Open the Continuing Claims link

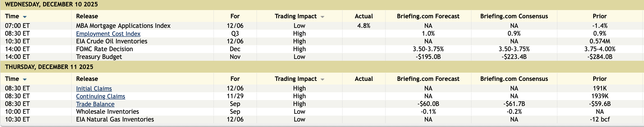[x=101, y=96]
